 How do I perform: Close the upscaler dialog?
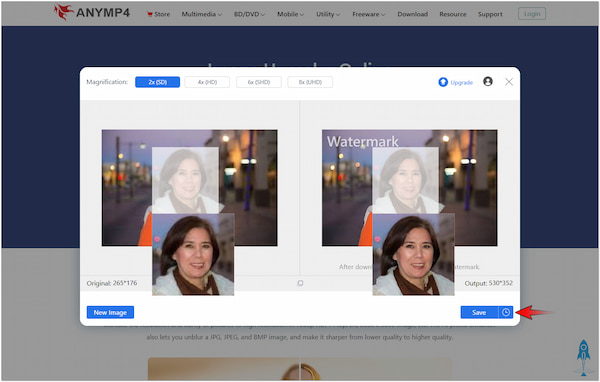pos(509,82)
